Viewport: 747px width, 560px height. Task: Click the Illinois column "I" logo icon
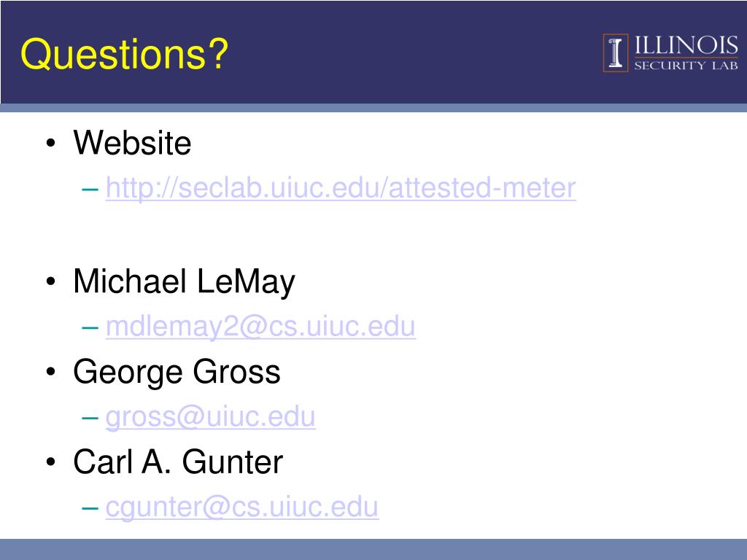pyautogui.click(x=616, y=52)
